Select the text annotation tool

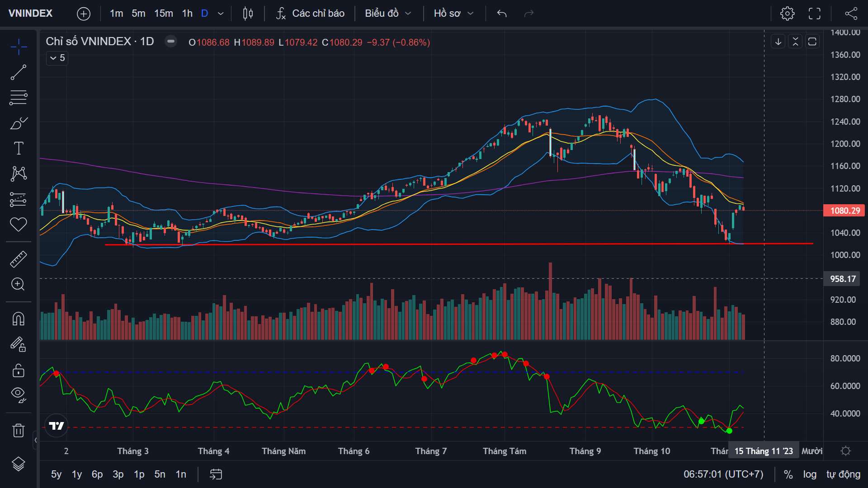pyautogui.click(x=19, y=148)
